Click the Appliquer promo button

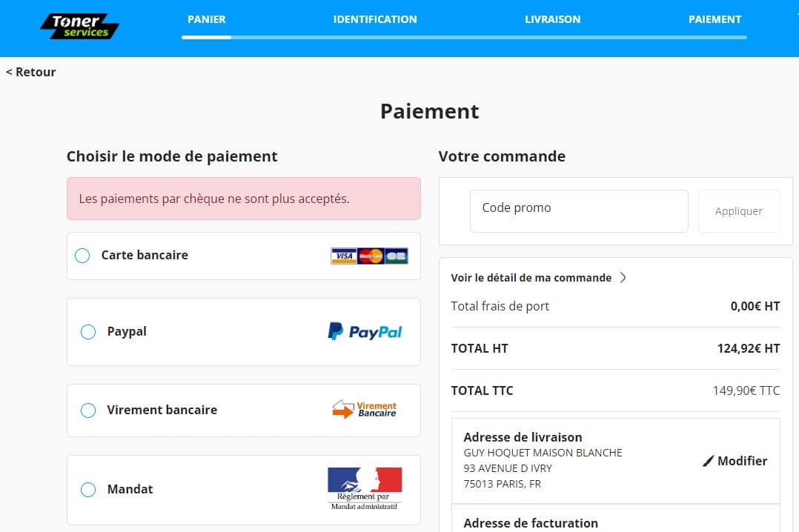pyautogui.click(x=738, y=211)
